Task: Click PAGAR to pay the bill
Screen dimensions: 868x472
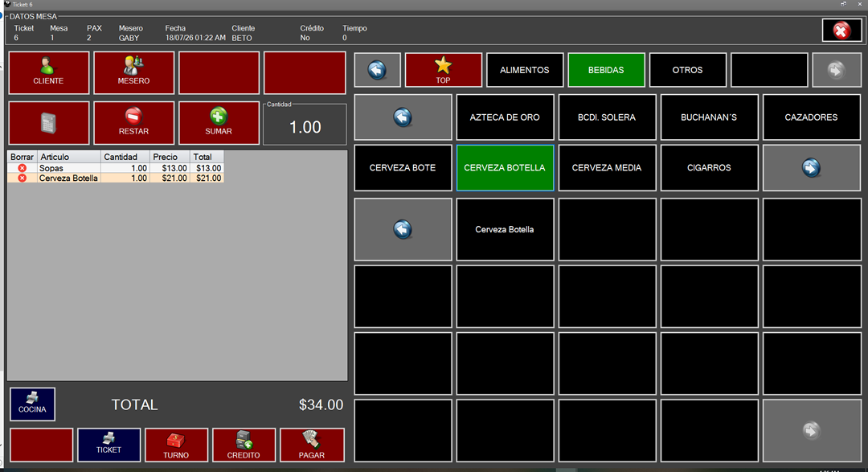Action: coord(312,445)
